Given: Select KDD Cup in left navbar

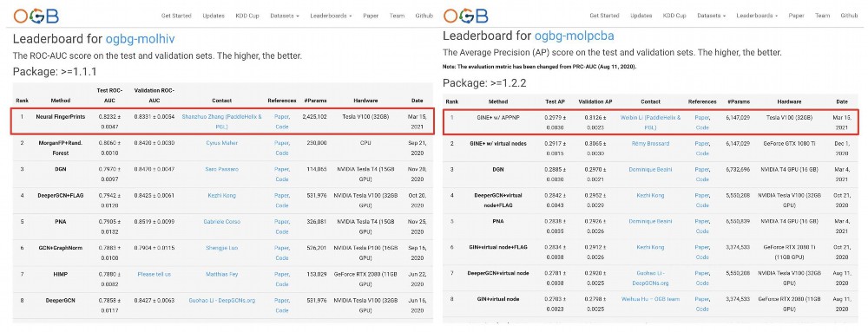Looking at the screenshot, I should pyautogui.click(x=247, y=16).
